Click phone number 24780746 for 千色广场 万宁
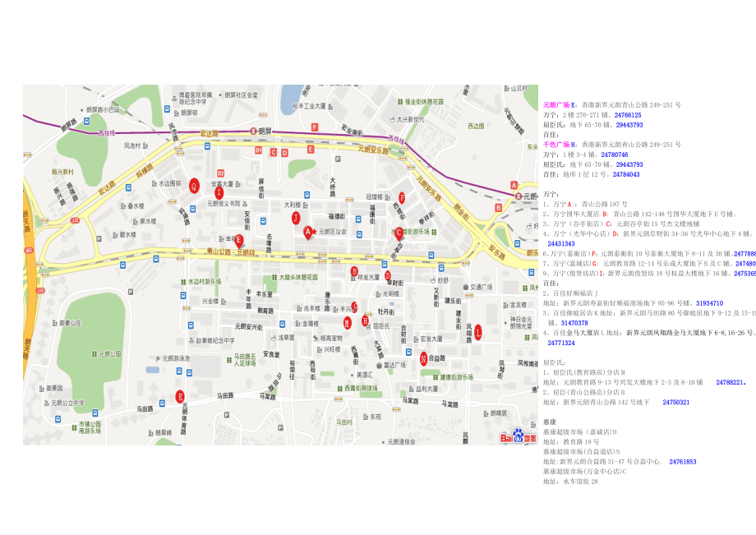Screen dimensions: 756x535 point(614,155)
